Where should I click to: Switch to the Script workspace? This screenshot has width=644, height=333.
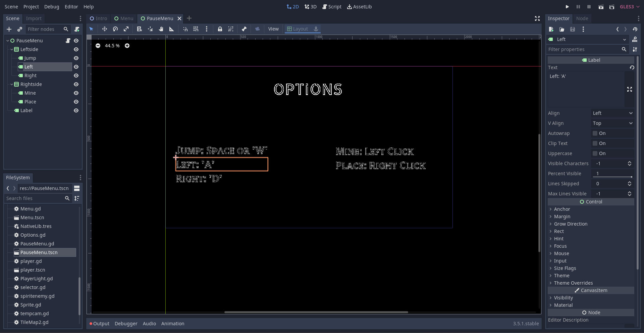(x=332, y=7)
